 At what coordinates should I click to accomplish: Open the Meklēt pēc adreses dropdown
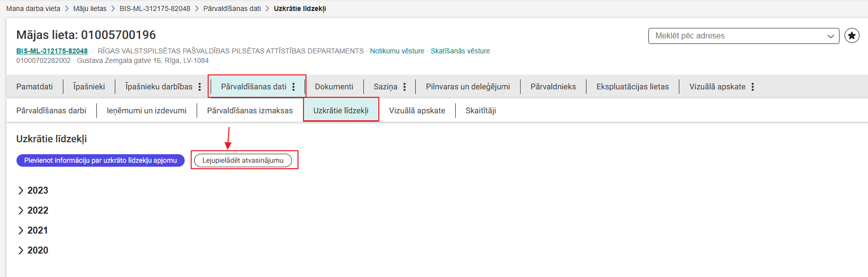pyautogui.click(x=744, y=36)
